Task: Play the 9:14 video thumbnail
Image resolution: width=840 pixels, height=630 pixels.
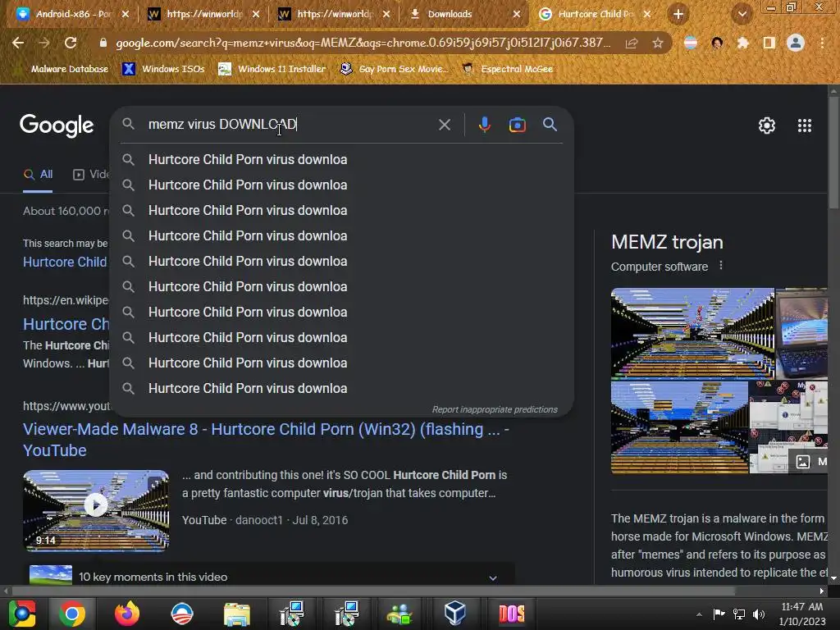Action: point(96,510)
